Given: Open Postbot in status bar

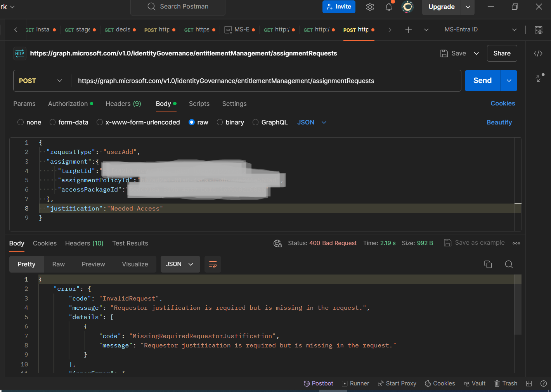Looking at the screenshot, I should 318,383.
